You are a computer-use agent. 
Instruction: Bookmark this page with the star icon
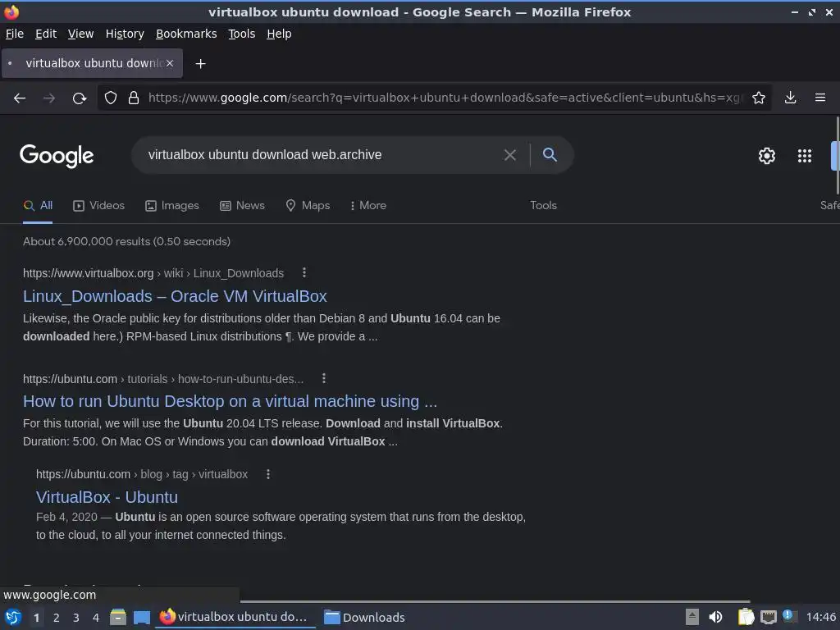759,98
